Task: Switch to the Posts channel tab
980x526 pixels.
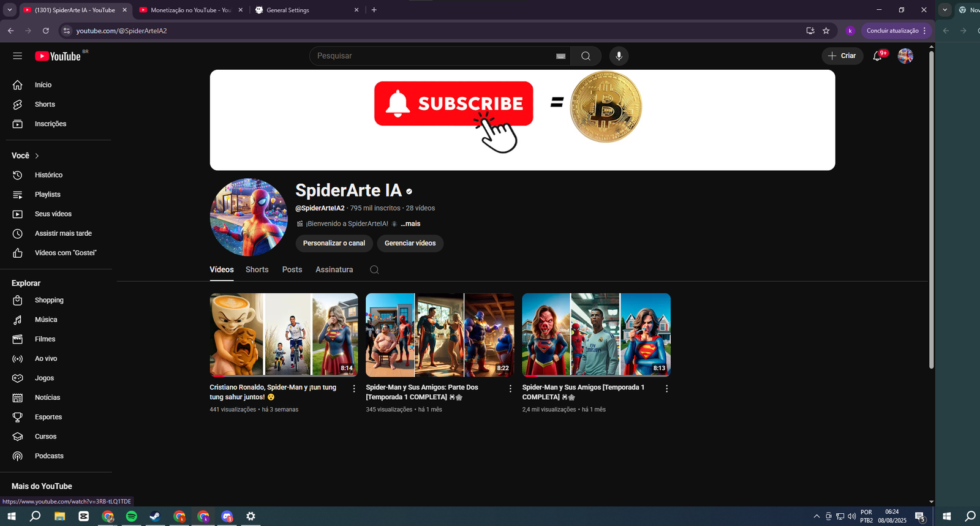Action: tap(292, 270)
